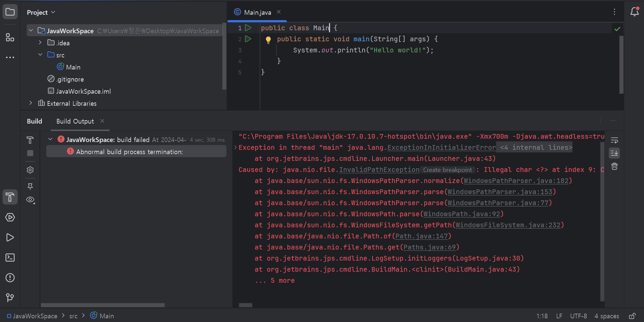Viewport: 644px width, 322px height.
Task: Open WindowsFileSystem.java:232 link
Action: (508, 225)
